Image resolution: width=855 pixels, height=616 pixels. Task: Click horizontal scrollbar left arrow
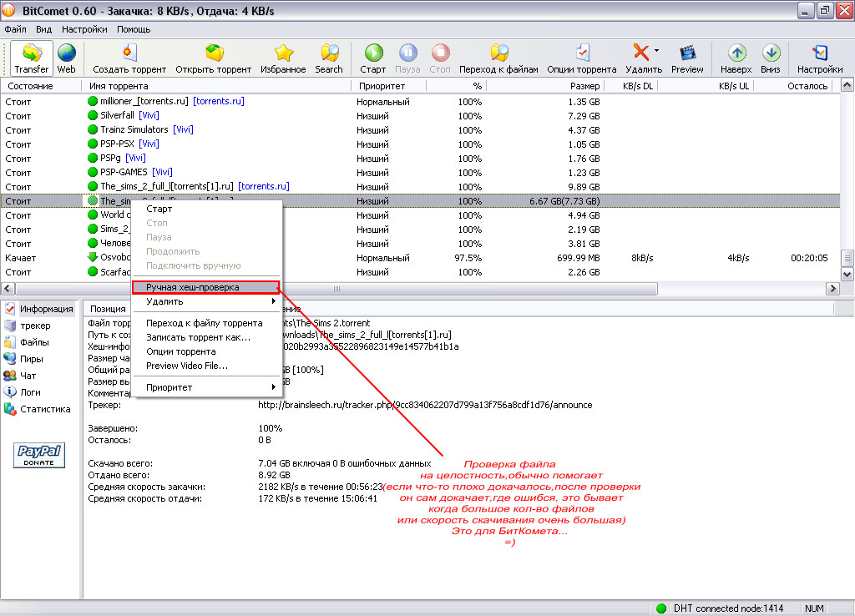coord(8,288)
